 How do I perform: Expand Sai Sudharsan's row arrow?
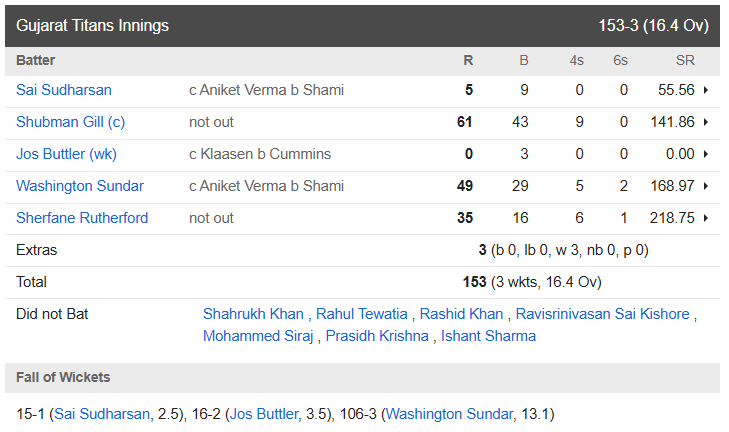click(707, 90)
